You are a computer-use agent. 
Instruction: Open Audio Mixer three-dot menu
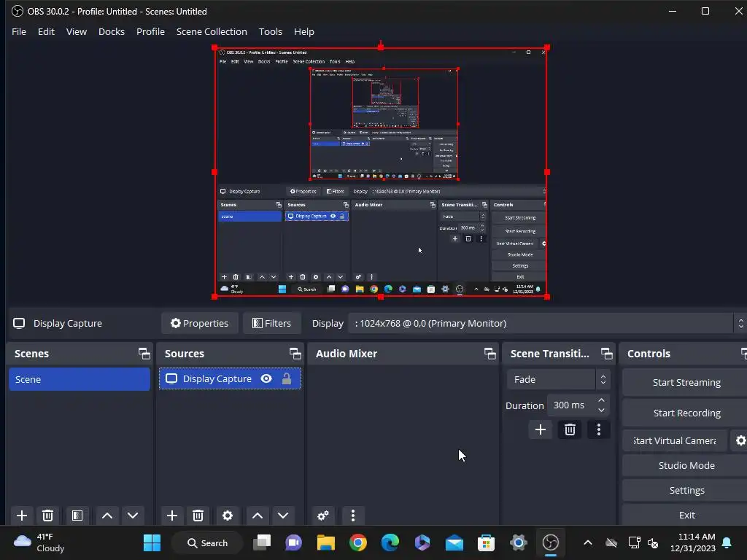(353, 516)
